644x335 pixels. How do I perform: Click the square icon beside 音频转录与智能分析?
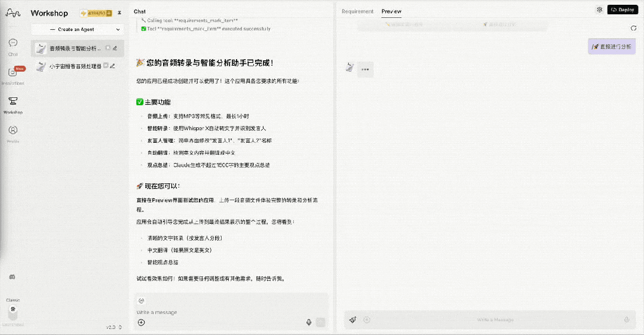(108, 48)
